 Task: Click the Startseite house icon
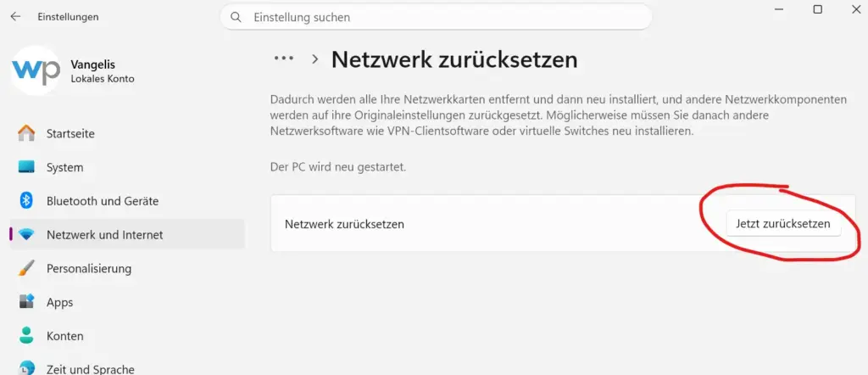pos(26,133)
